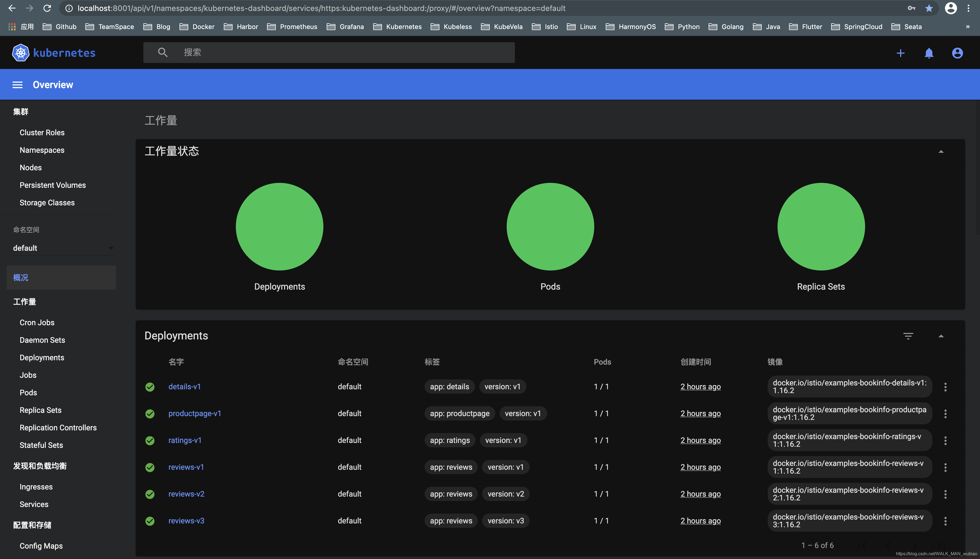Open the Grafana bookmarks folder
Viewport: 980px width, 559px height.
click(345, 27)
